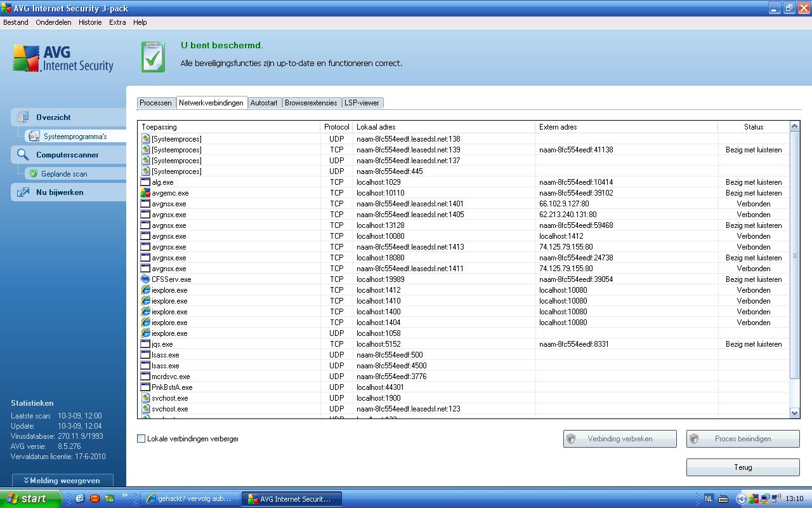Open the mail envelope icon in quick launch
Image resolution: width=812 pixels, height=508 pixels.
point(95,498)
